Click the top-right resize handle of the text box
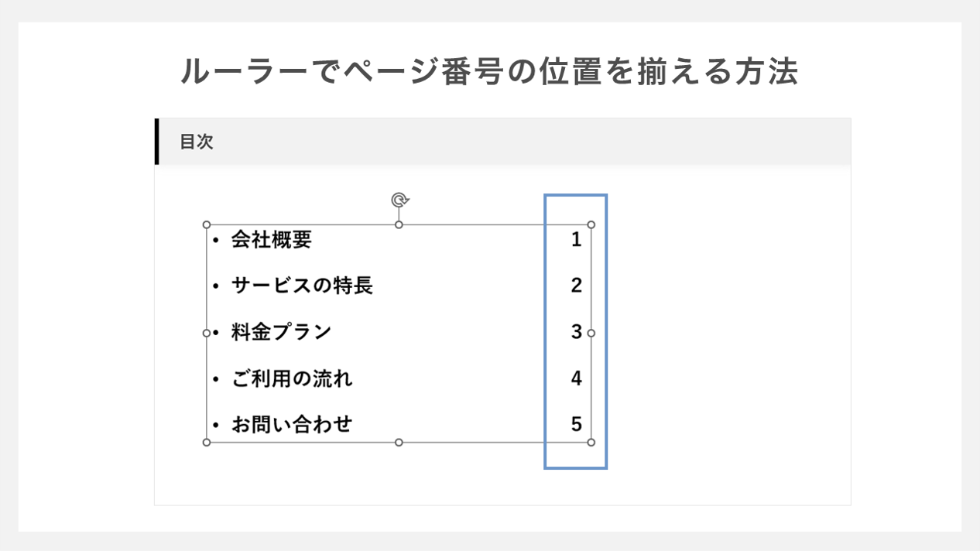980x551 pixels. pyautogui.click(x=591, y=224)
